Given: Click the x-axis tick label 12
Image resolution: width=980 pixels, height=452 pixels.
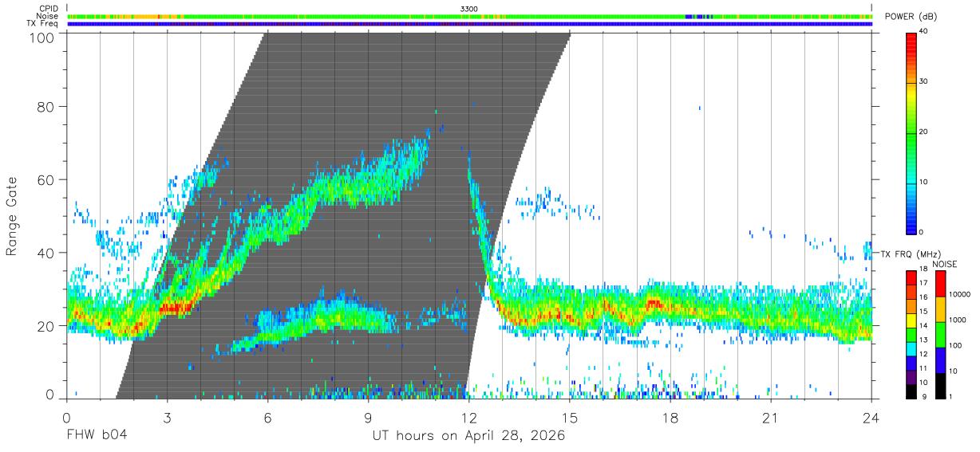Looking at the screenshot, I should pyautogui.click(x=469, y=418).
